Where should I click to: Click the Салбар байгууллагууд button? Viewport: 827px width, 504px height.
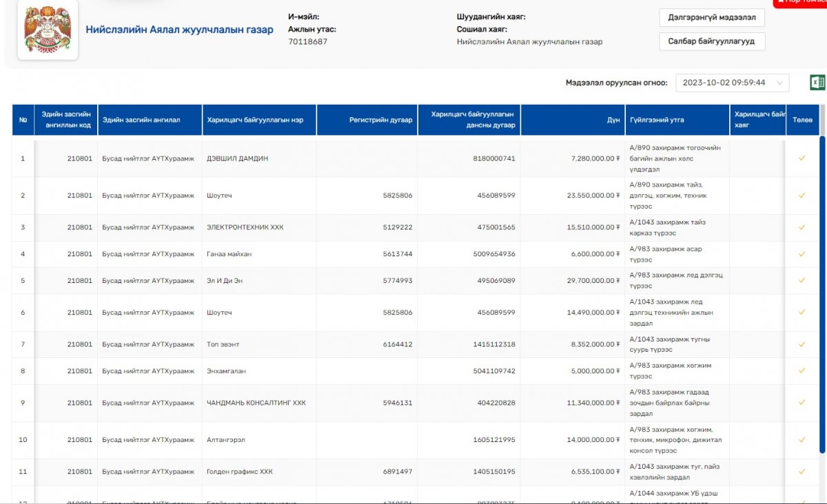[712, 41]
